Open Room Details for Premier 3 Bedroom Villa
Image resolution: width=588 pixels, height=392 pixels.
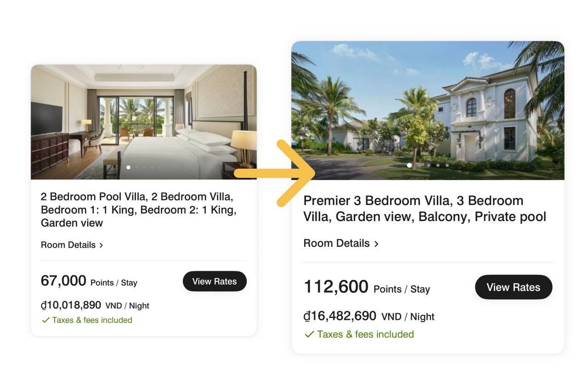337,243
